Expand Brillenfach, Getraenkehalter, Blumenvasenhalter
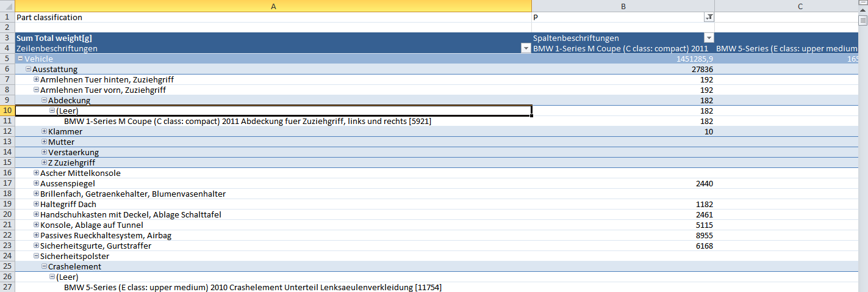 point(36,194)
